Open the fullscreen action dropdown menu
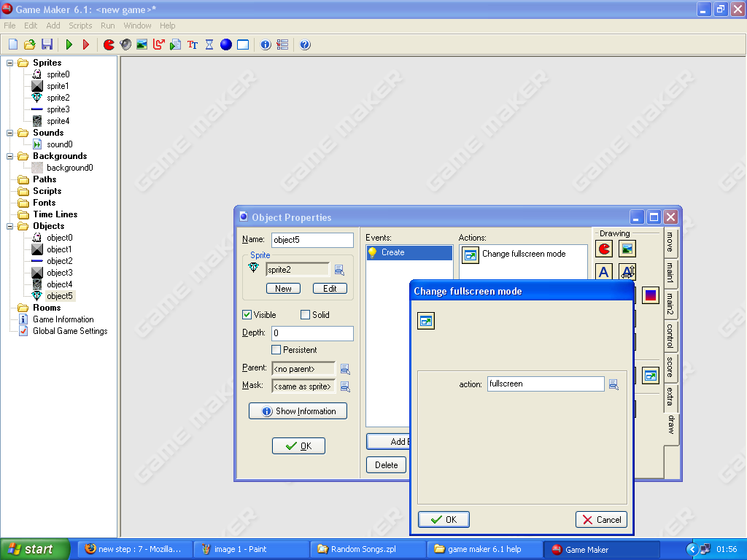 (x=614, y=384)
